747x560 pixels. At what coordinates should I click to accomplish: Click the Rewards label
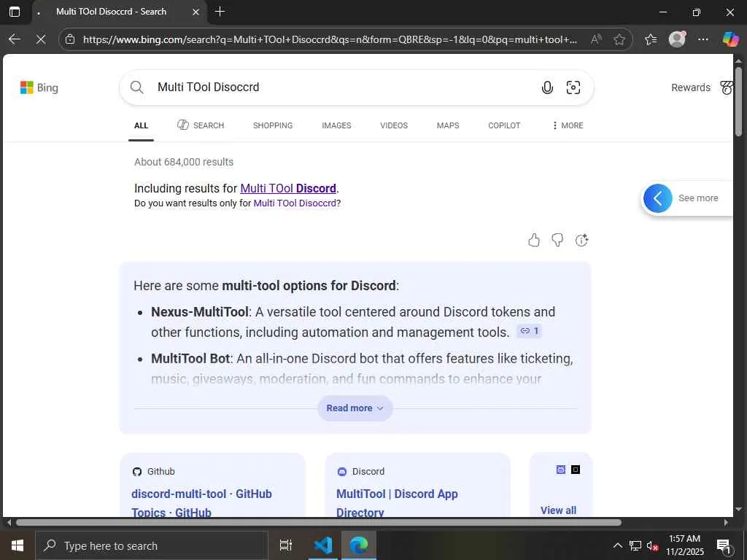click(x=691, y=87)
